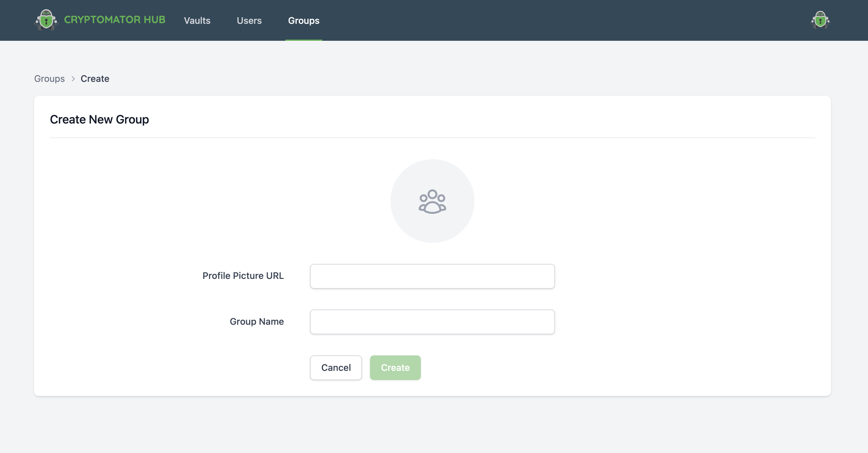Click the CRYPTOMATOR HUB brand text

pos(115,20)
